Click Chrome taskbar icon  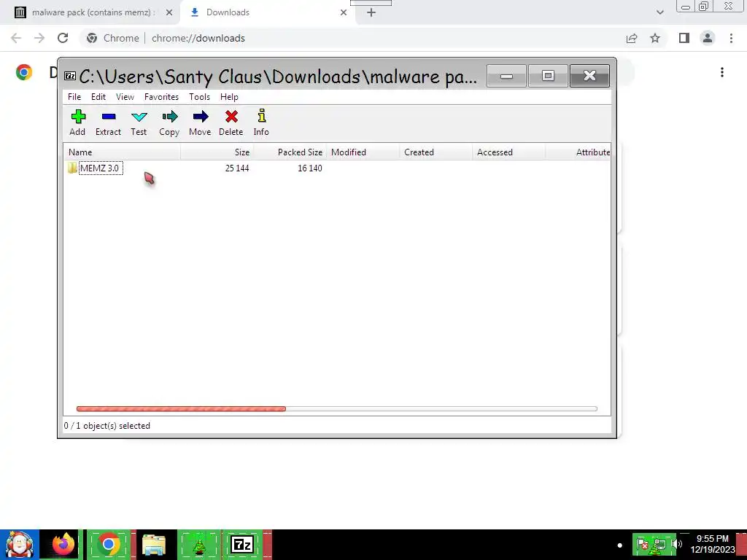tap(108, 545)
